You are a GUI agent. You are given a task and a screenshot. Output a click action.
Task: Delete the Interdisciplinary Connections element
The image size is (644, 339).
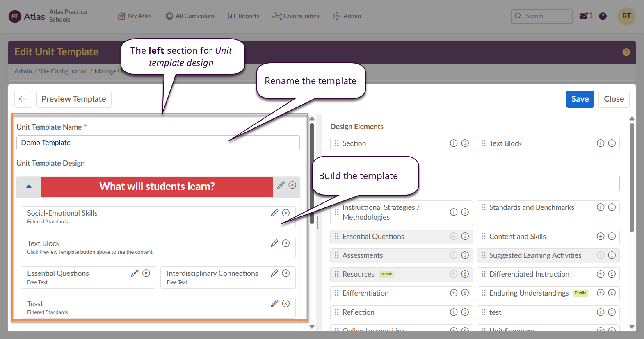(286, 273)
